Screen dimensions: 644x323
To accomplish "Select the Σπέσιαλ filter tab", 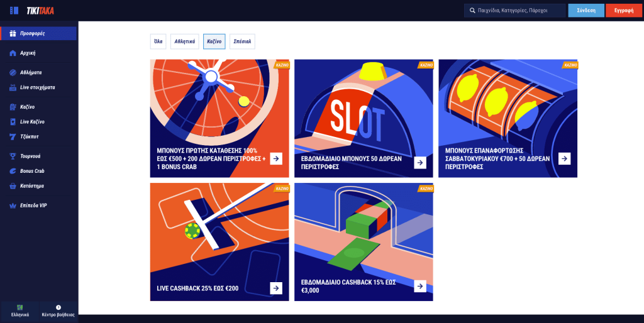I will click(x=242, y=41).
